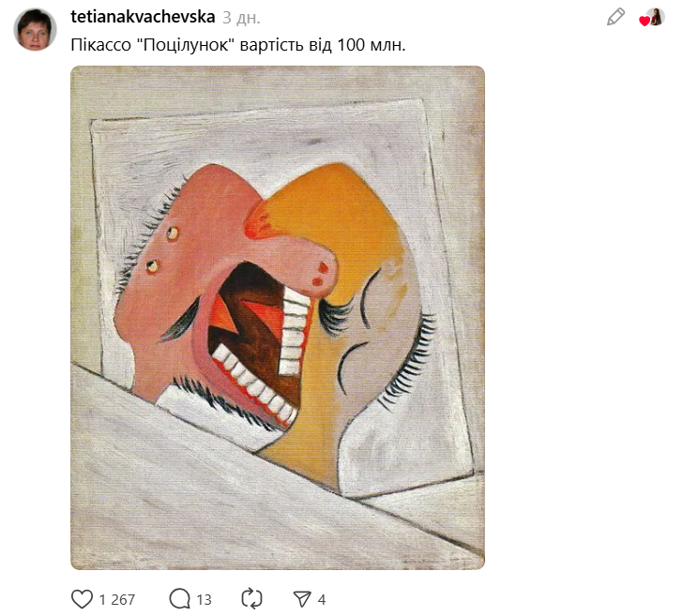Open the tetianakvachevska username link
This screenshot has height=616, width=683.
[143, 17]
